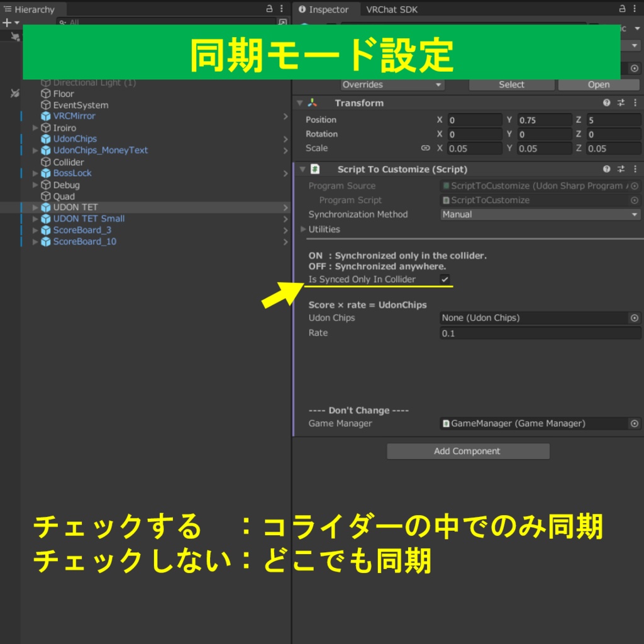
Task: Click Game Manager object picker circle
Action: coord(634,423)
